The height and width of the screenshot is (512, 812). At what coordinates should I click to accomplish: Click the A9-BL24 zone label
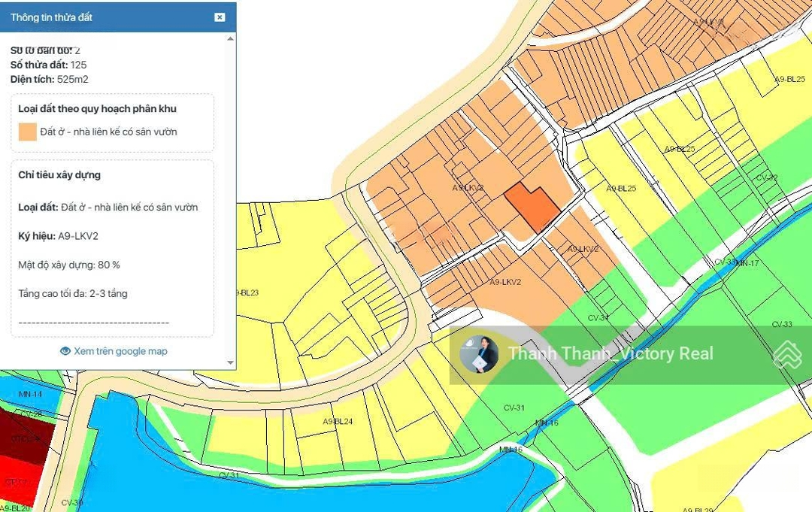(338, 422)
